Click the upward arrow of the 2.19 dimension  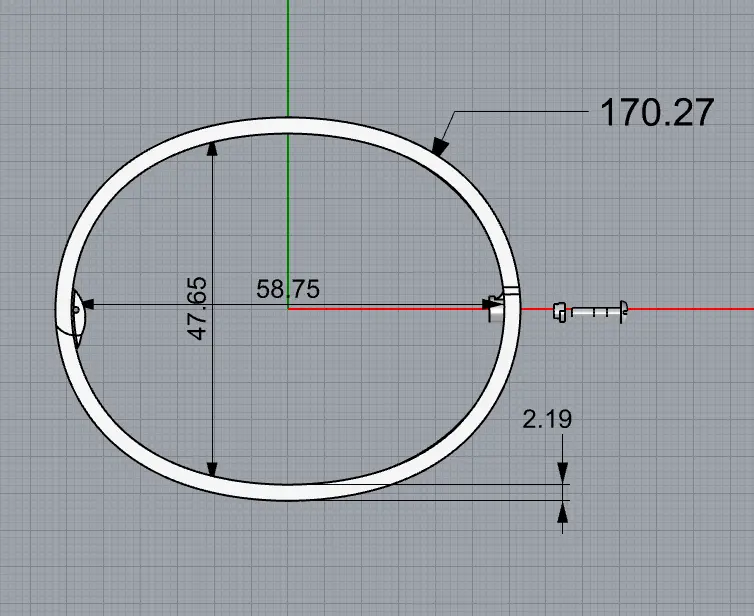click(x=564, y=511)
